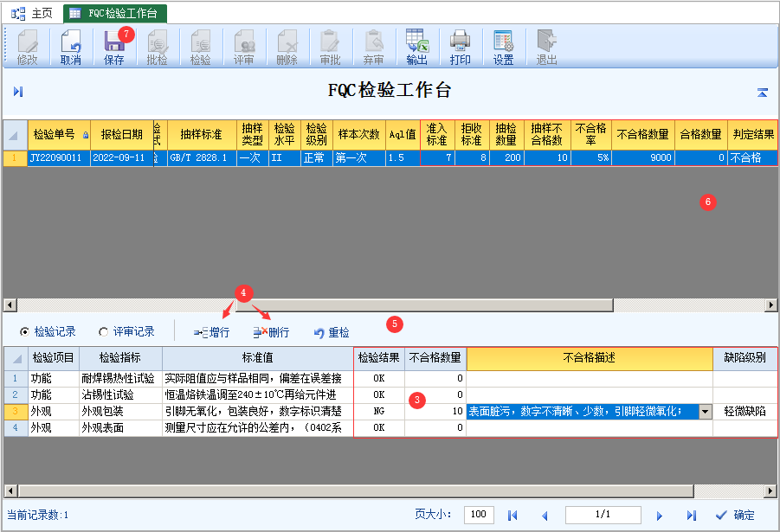Click 不合格描述 column header
780x532 pixels.
[590, 358]
